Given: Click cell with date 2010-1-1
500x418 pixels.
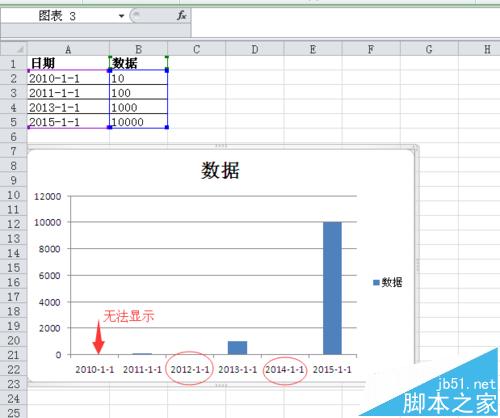Looking at the screenshot, I should pyautogui.click(x=68, y=78).
